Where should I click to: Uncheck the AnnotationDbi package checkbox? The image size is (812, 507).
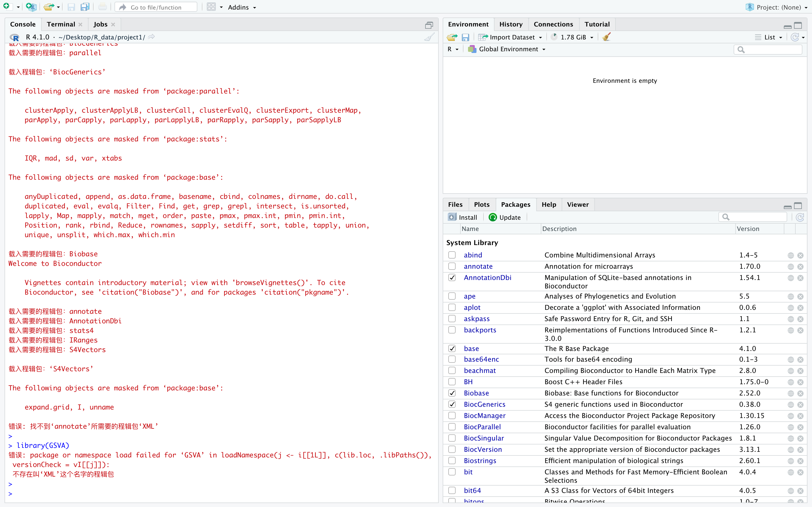pyautogui.click(x=452, y=278)
